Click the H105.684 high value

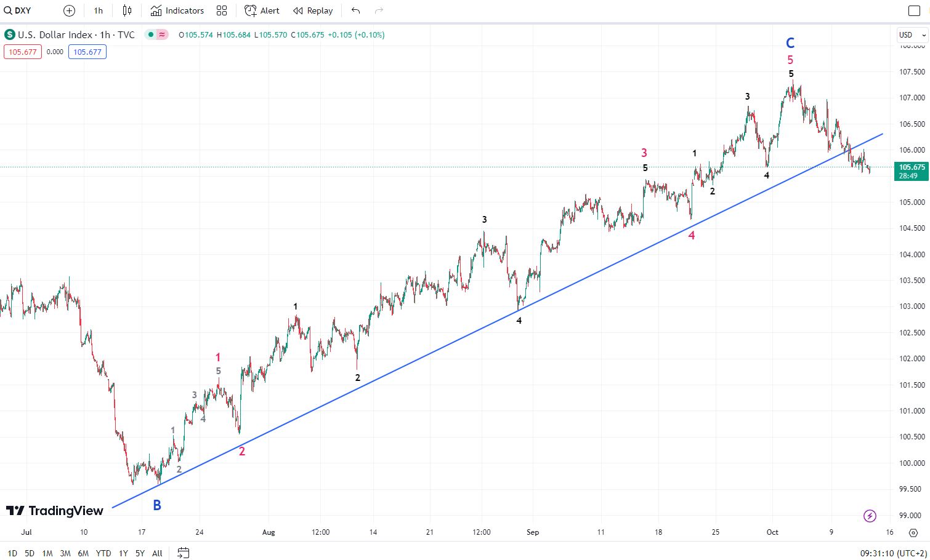tap(234, 35)
